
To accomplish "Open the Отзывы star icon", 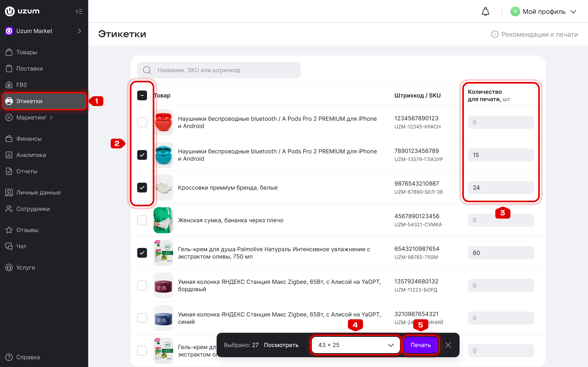I will pos(9,230).
